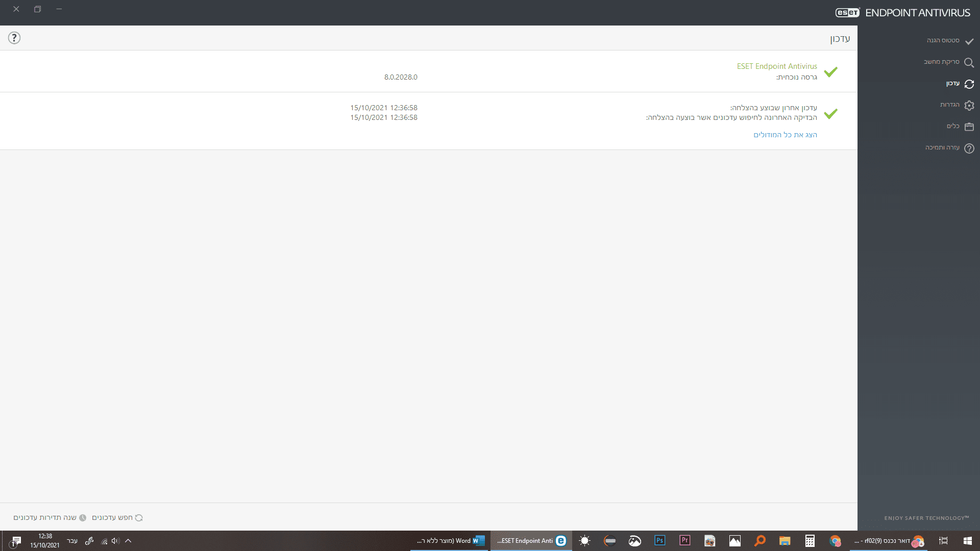
Task: Click change update frequency (שנה תדירות עדכונים)
Action: tap(50, 517)
